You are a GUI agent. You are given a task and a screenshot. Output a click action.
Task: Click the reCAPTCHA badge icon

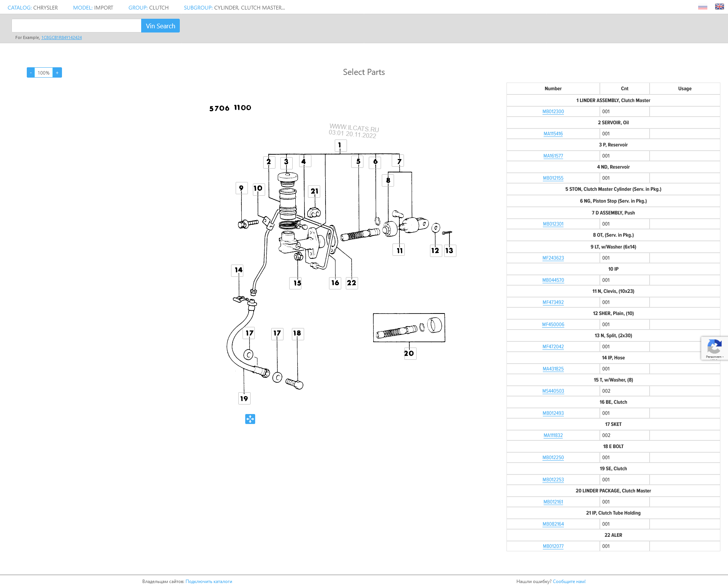pyautogui.click(x=714, y=348)
